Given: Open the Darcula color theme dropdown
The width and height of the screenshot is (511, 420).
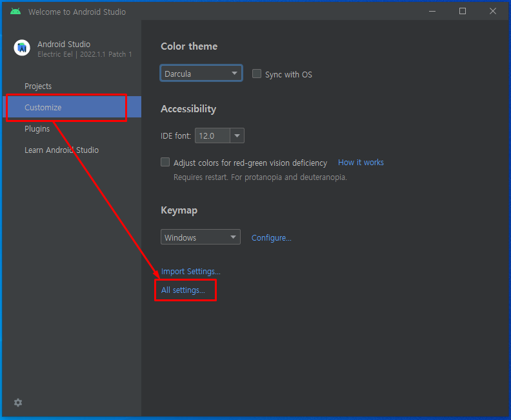Looking at the screenshot, I should click(x=201, y=73).
